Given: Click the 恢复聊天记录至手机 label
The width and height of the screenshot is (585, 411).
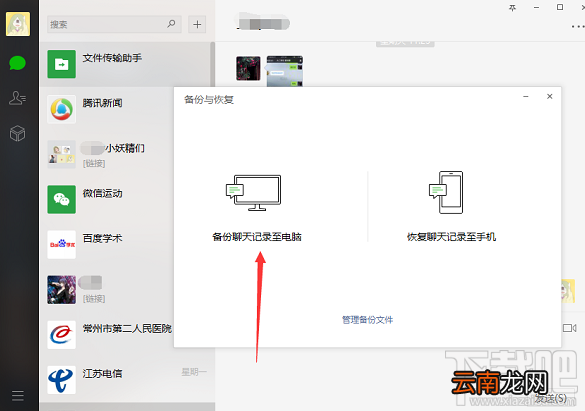Looking at the screenshot, I should [451, 237].
